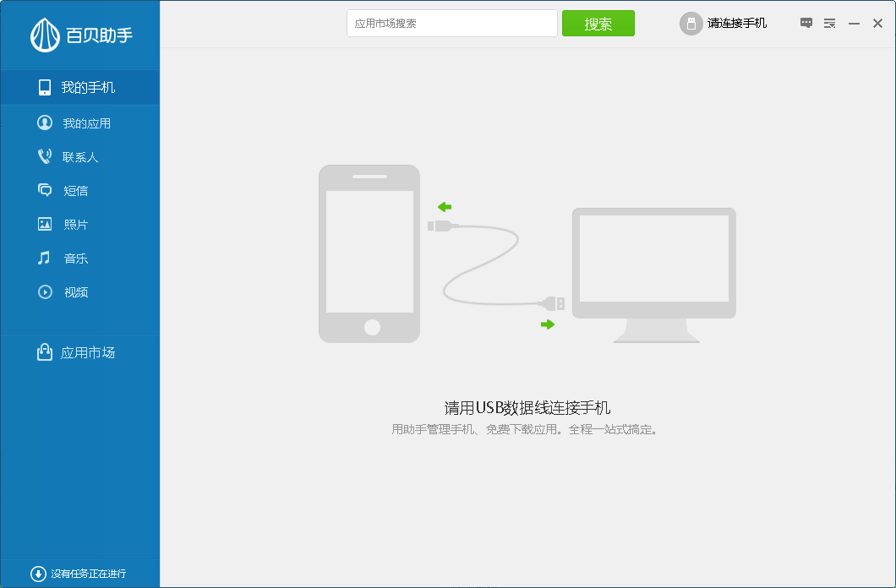Click the 短信 chat bubble icon

point(45,190)
